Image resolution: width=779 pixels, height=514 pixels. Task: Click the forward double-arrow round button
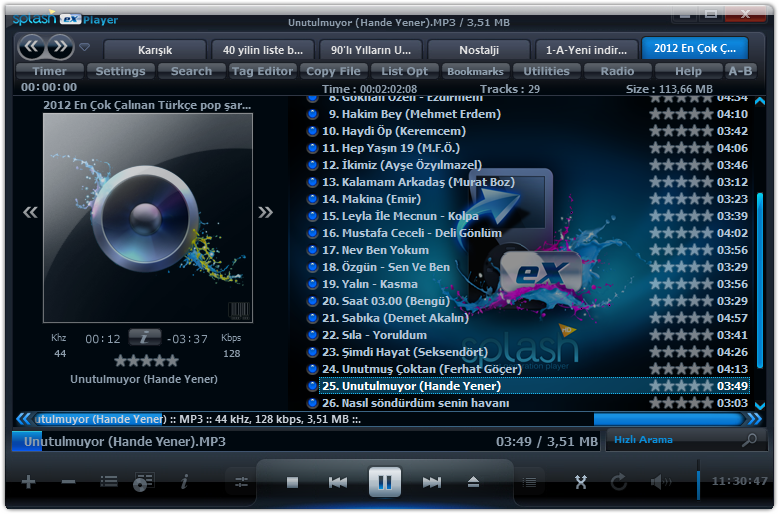[60, 47]
